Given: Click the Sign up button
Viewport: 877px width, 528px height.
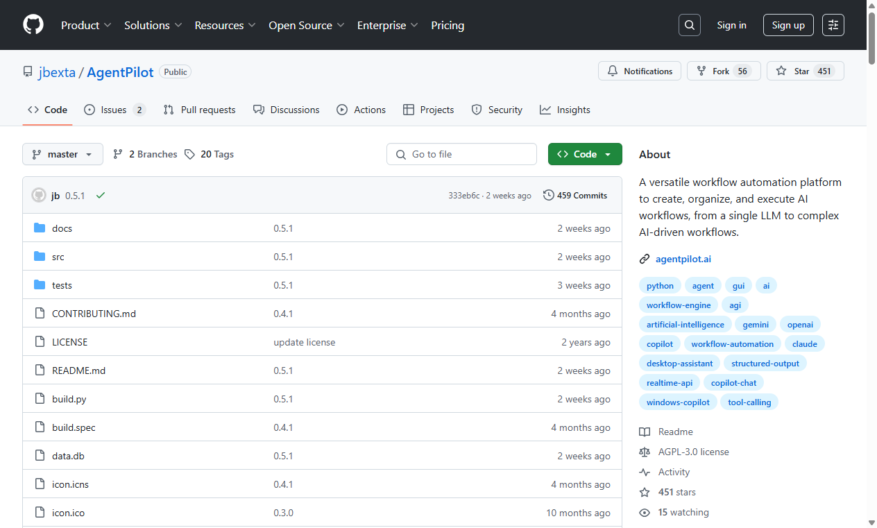Looking at the screenshot, I should coord(788,25).
